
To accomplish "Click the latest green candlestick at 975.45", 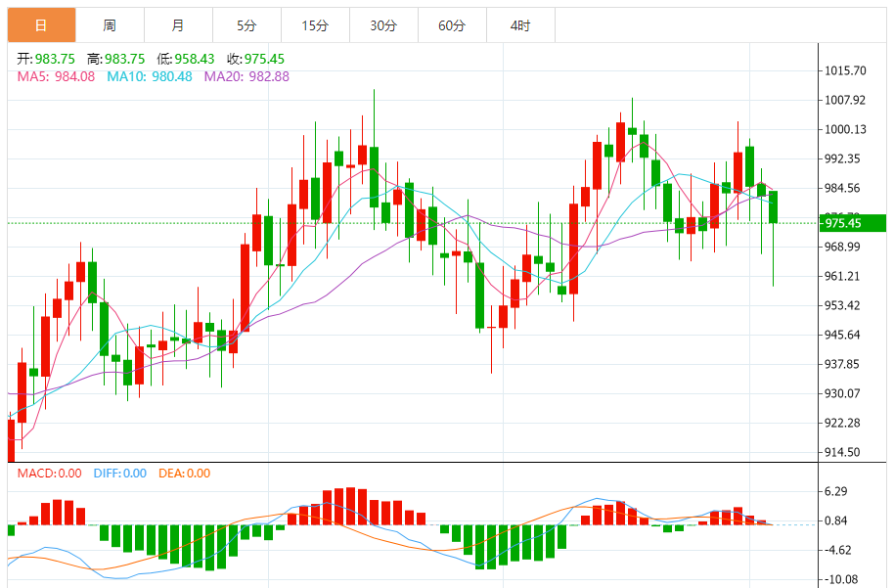I will (773, 207).
